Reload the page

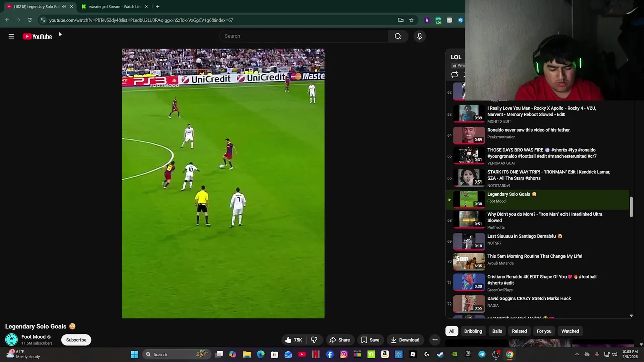[x=29, y=20]
